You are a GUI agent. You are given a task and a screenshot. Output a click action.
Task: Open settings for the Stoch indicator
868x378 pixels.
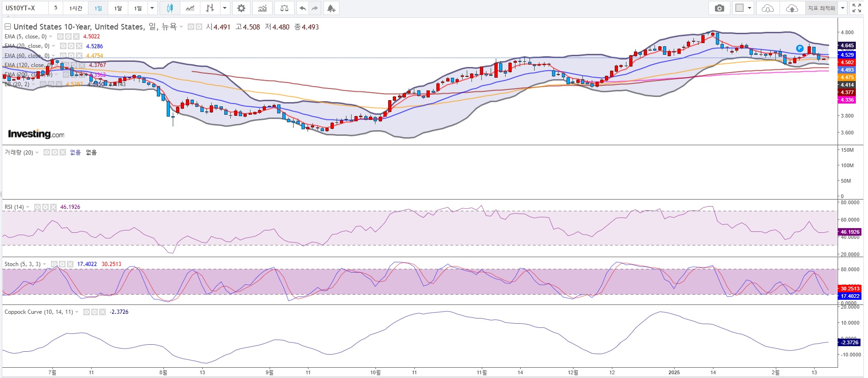(62, 264)
